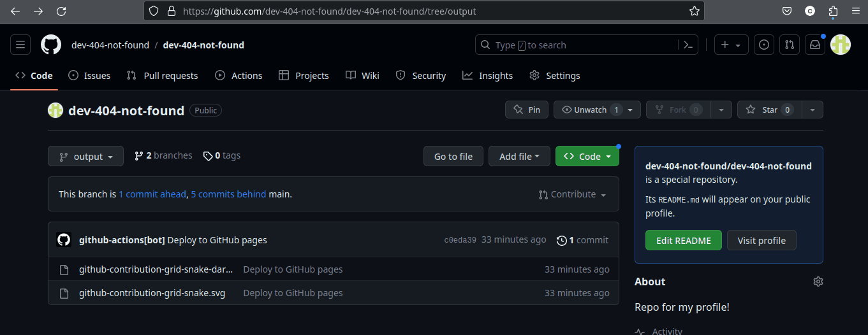Click the file icon for github-contribution-grid-snake-dar...
Screen dimensions: 868x335
tap(64, 269)
